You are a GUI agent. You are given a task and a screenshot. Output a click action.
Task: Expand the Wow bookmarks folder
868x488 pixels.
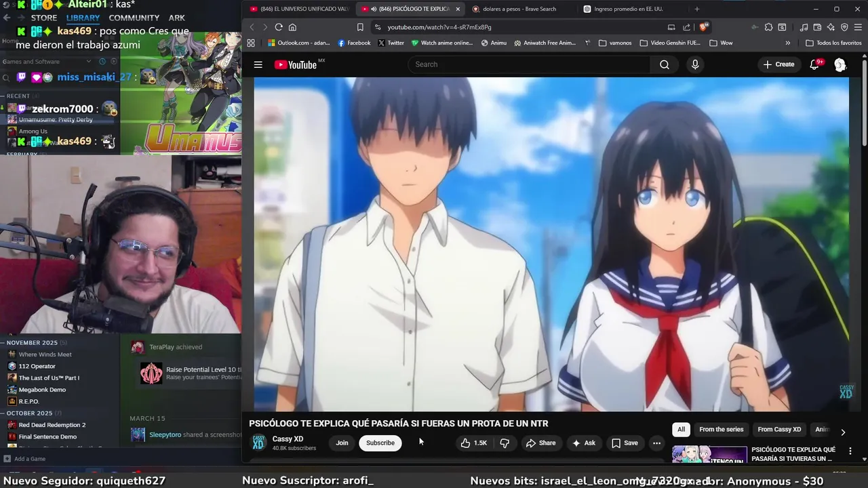click(x=721, y=43)
